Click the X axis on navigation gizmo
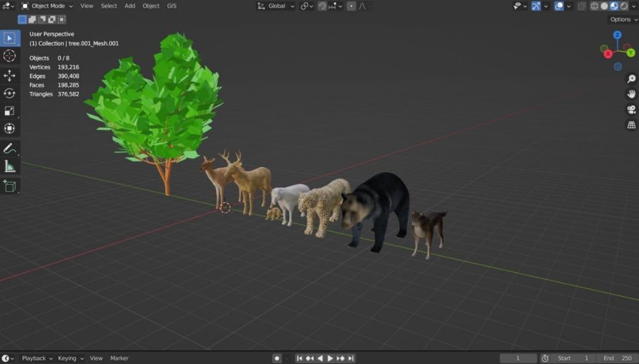 pos(608,54)
